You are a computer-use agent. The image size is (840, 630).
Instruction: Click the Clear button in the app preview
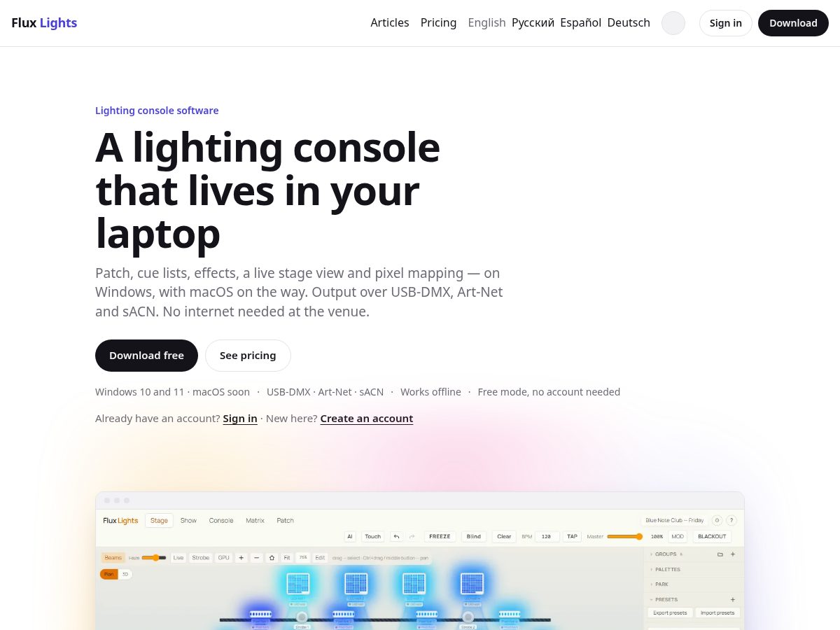pos(504,537)
